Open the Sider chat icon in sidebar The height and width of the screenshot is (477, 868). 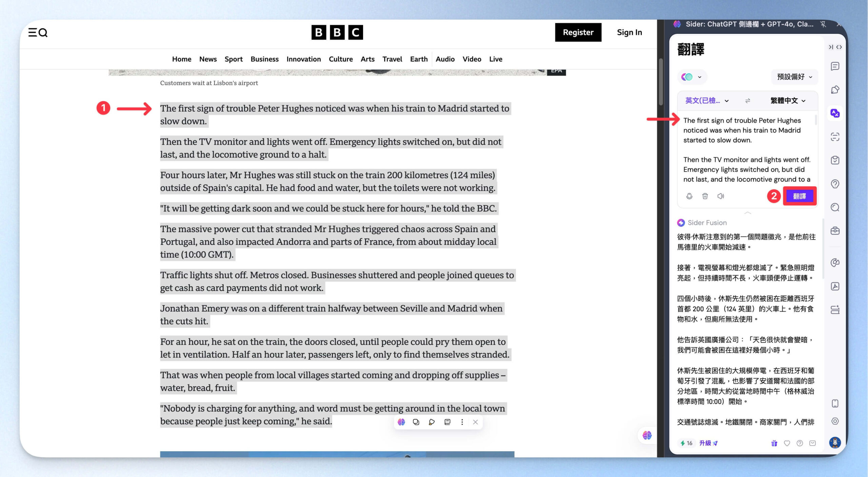click(835, 66)
